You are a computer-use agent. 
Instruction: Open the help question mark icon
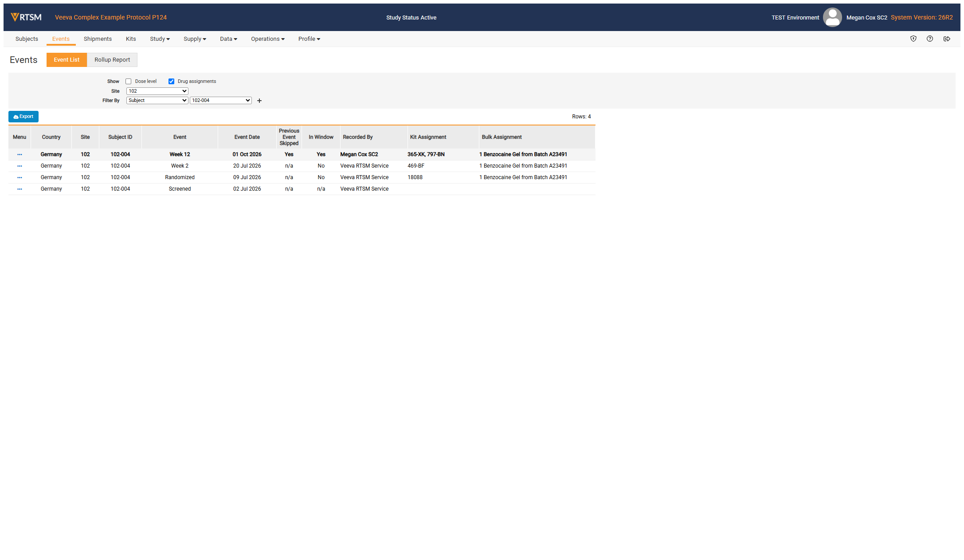coord(930,39)
